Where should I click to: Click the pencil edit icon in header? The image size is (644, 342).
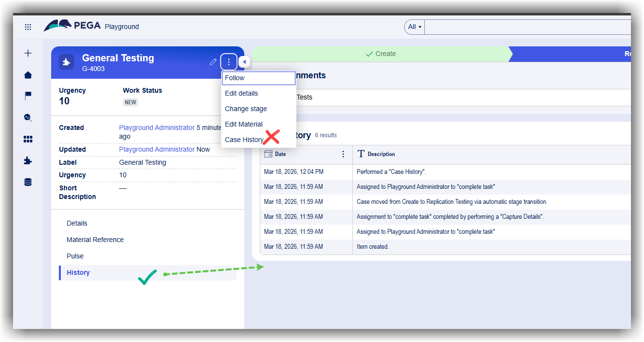pyautogui.click(x=213, y=62)
